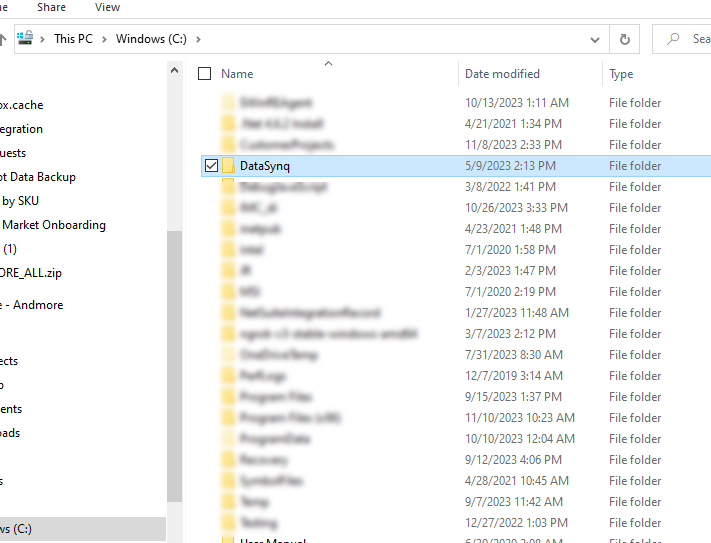Click the date 7/1/2020 1:58 PM
This screenshot has width=711, height=543.
pyautogui.click(x=510, y=250)
